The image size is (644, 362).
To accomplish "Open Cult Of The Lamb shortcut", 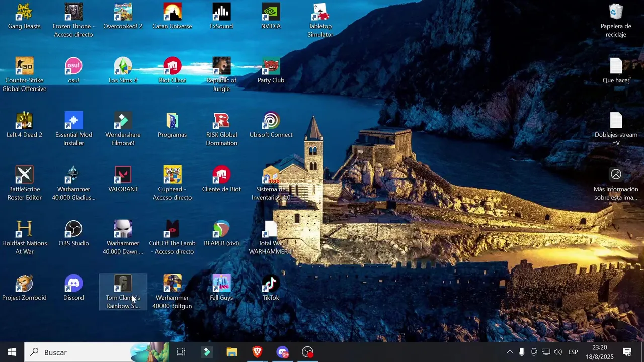I will coord(172,238).
